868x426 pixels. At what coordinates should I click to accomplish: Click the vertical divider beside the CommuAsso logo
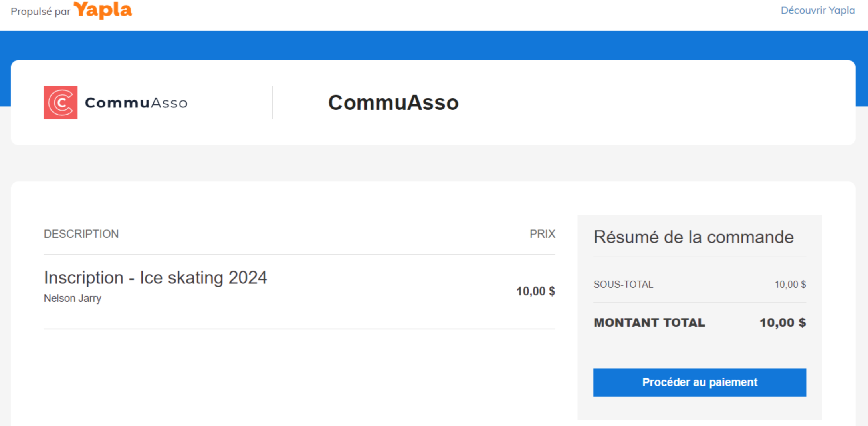coord(273,103)
